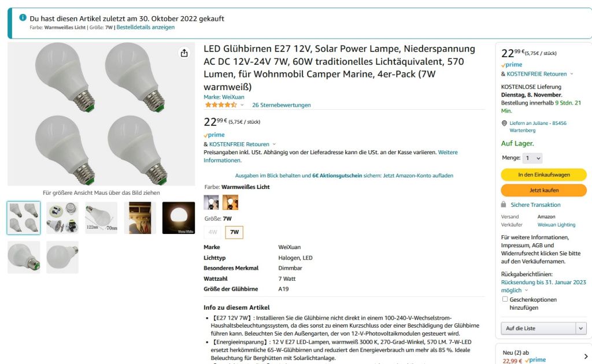
Task: Click the lock icon beside Sichere Transaktion
Action: 504,205
